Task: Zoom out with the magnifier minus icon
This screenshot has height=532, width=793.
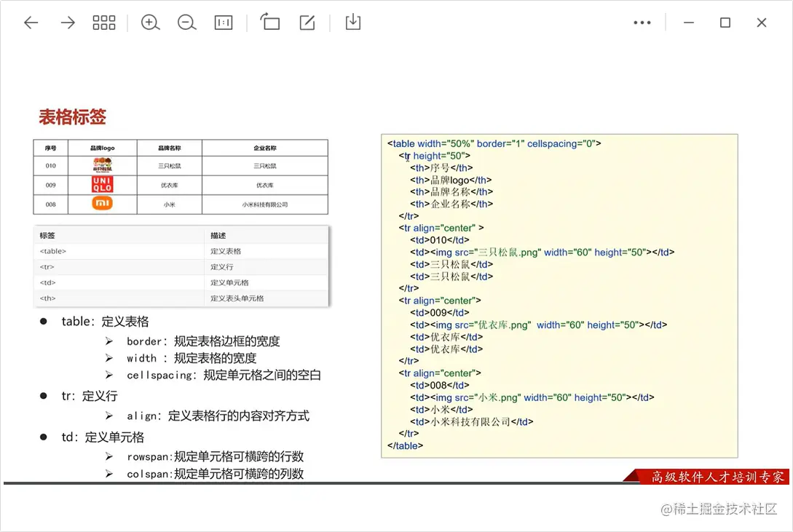Action: pos(186,23)
